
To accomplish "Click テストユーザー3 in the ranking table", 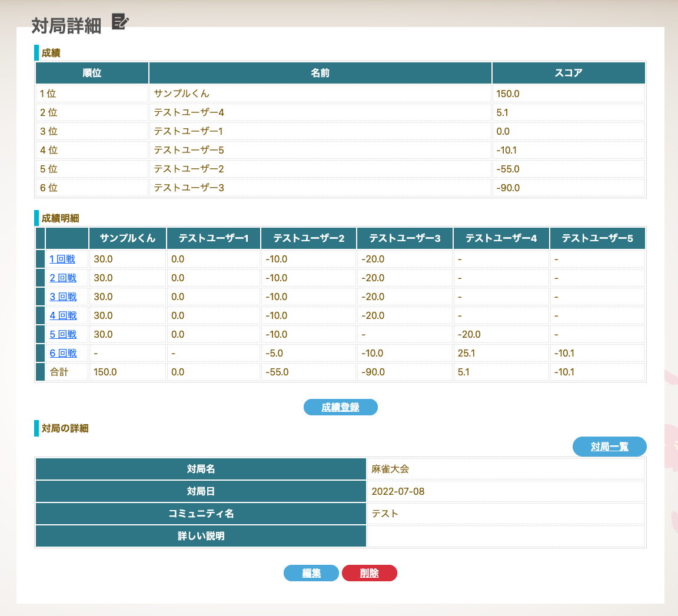I will [x=189, y=188].
